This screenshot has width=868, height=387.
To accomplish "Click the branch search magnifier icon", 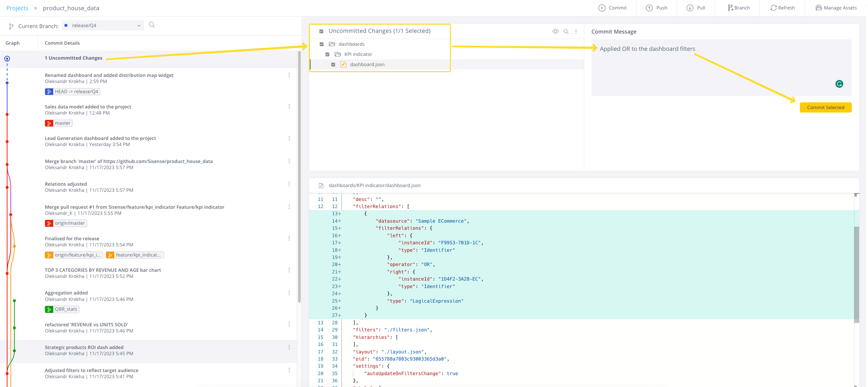I will coord(152,25).
